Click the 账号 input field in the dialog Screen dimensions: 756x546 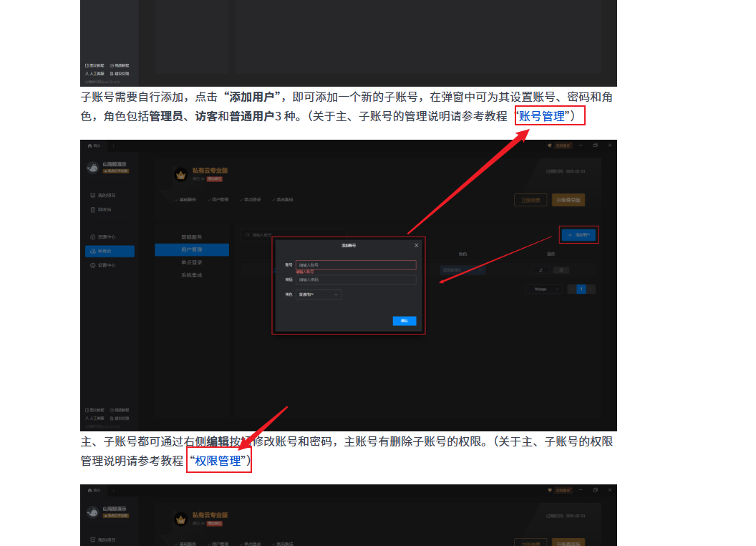click(x=356, y=265)
